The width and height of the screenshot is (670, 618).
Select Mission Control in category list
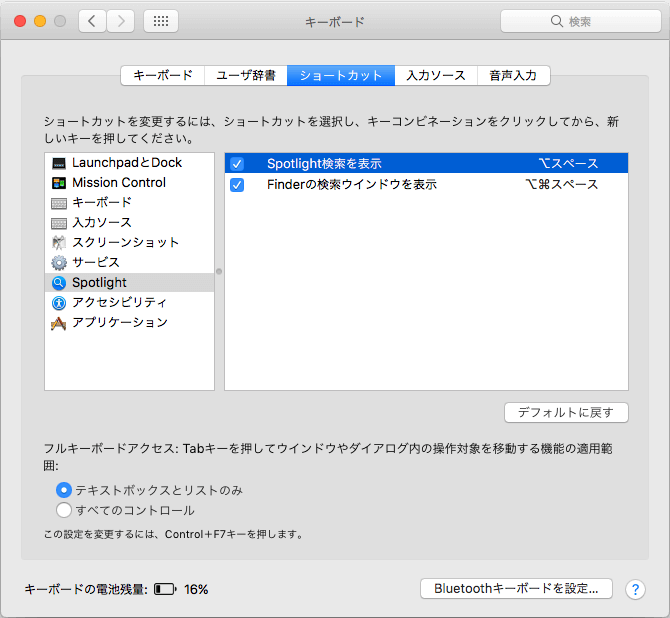(129, 182)
